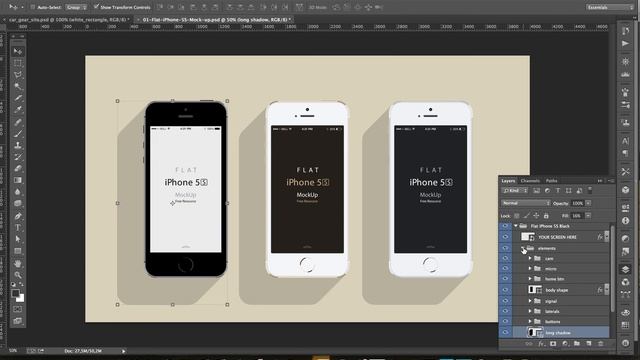The height and width of the screenshot is (360, 640).
Task: Select the Eraser tool
Action: pos(18,168)
